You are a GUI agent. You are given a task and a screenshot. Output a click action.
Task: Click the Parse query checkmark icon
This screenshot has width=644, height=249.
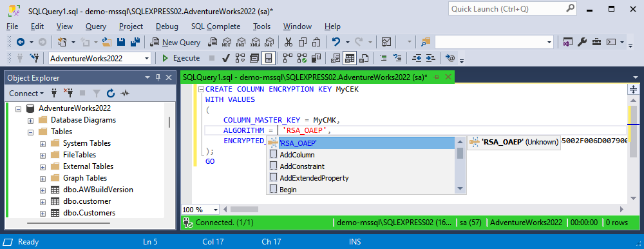coord(225,59)
